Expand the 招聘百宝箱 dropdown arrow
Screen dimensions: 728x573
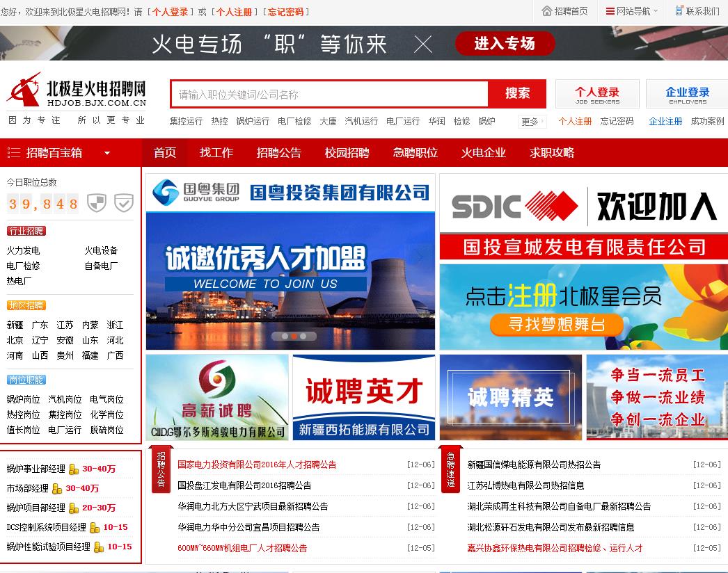point(107,153)
